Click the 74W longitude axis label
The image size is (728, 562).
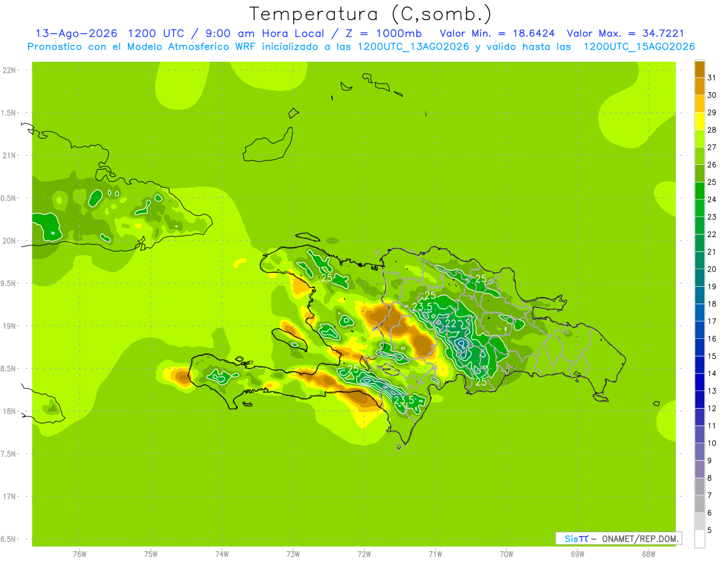click(222, 554)
